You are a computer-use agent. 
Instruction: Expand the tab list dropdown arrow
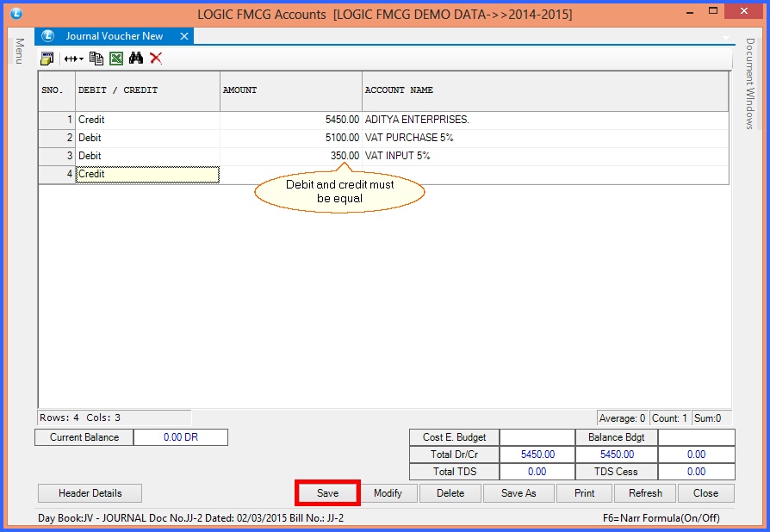tap(726, 38)
